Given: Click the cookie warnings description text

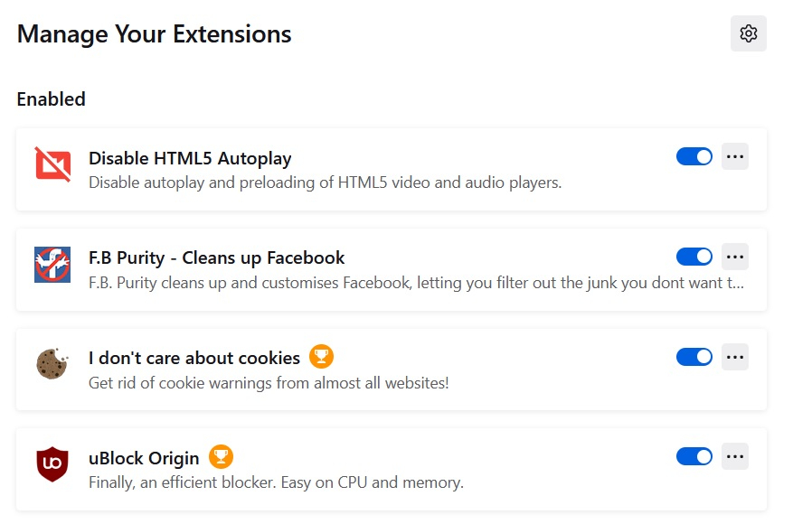Looking at the screenshot, I should point(269,383).
